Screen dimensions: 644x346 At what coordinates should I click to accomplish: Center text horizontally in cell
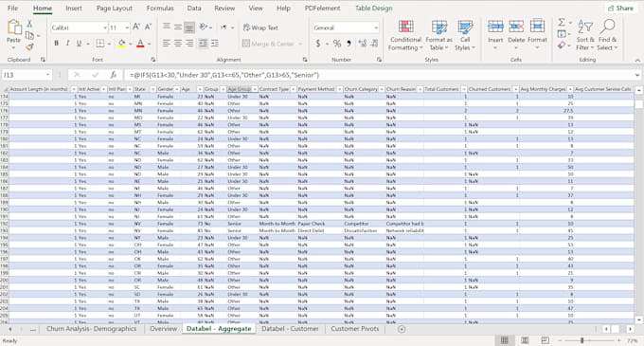[178, 44]
